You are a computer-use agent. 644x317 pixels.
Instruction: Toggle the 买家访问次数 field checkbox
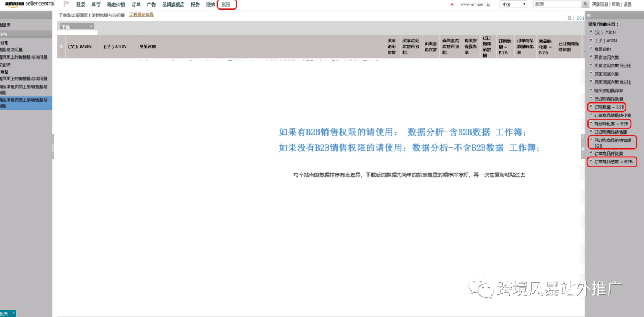click(x=590, y=56)
